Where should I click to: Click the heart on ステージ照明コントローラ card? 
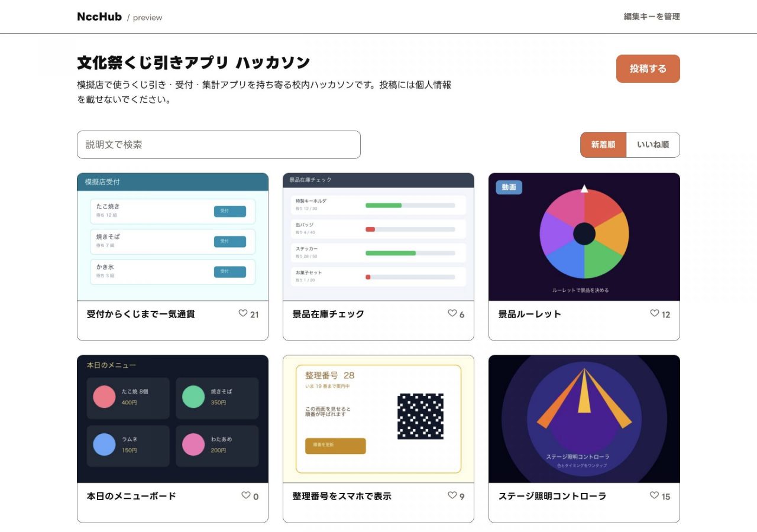tap(654, 495)
